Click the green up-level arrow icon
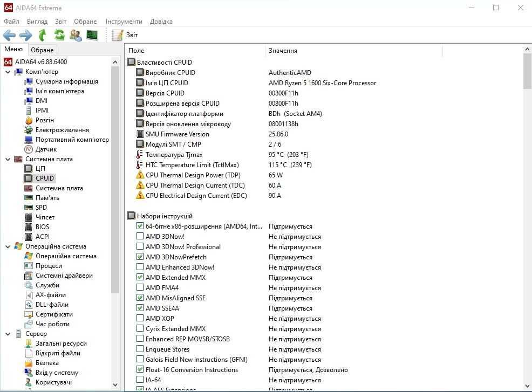The height and width of the screenshot is (392, 532). click(43, 35)
